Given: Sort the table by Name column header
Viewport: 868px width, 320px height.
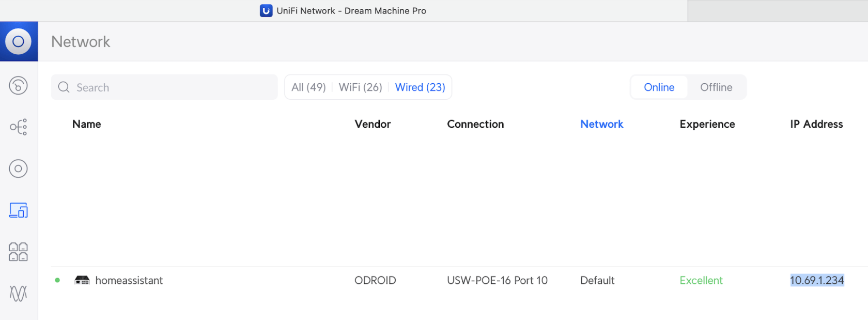Looking at the screenshot, I should pos(87,124).
